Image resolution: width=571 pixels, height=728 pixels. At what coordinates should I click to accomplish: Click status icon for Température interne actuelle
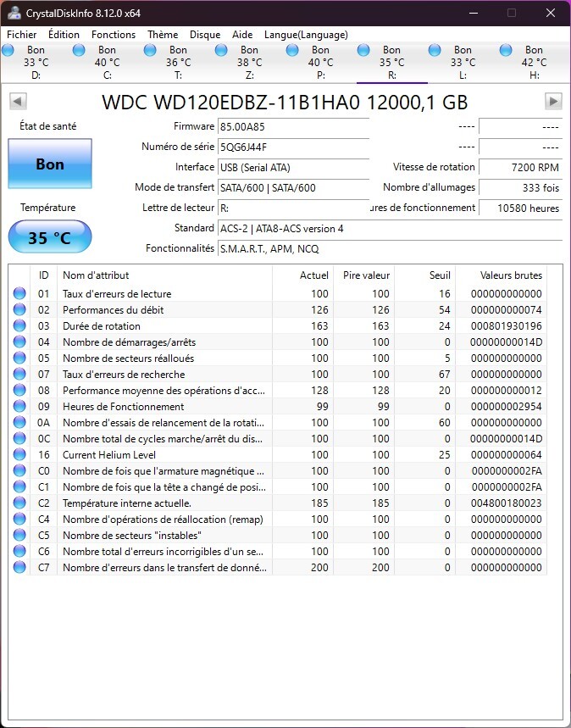coord(19,503)
